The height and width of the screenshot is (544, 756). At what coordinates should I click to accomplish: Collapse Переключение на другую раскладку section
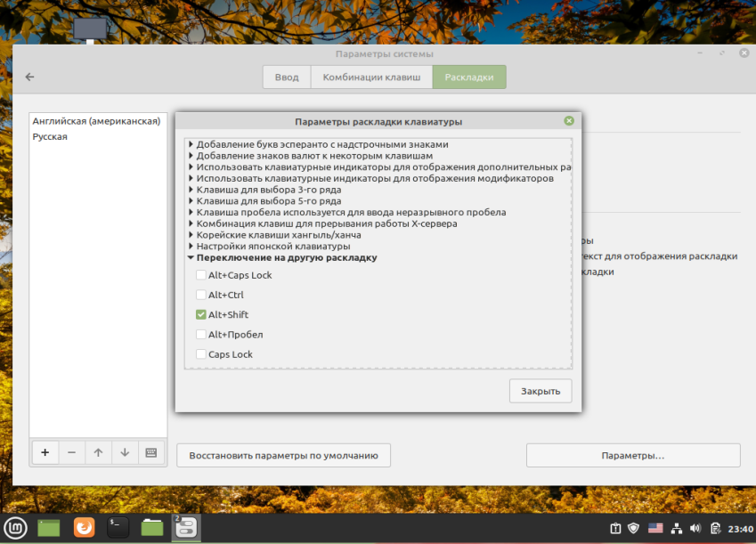click(x=191, y=257)
